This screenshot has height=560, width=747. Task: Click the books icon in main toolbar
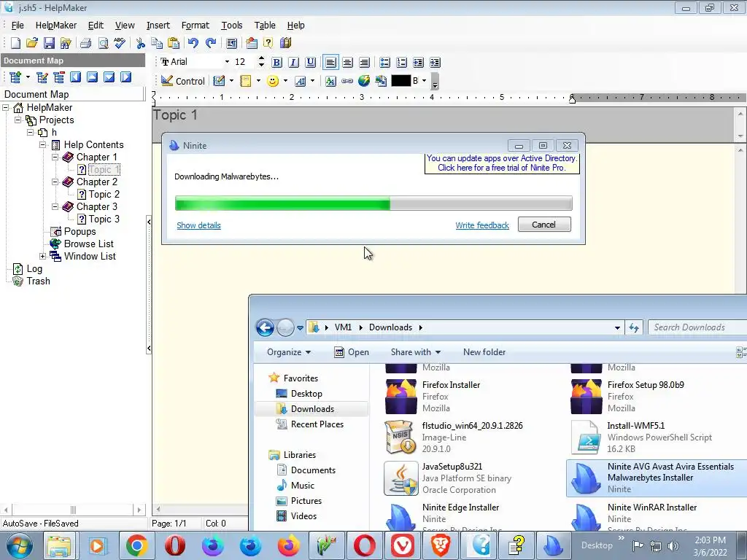point(285,43)
